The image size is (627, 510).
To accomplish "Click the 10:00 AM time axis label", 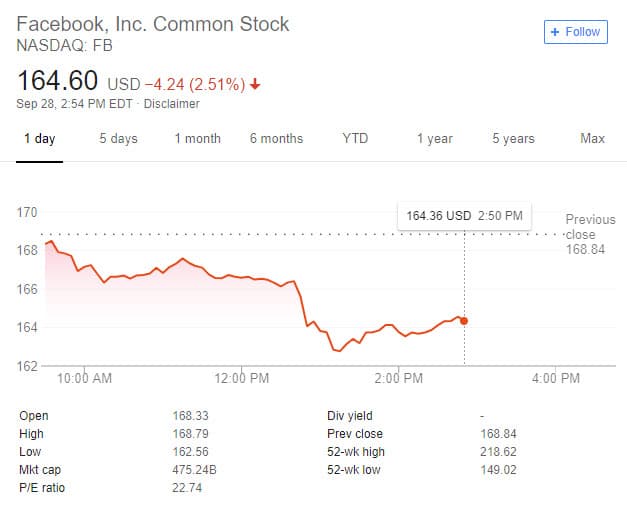I will coord(85,379).
